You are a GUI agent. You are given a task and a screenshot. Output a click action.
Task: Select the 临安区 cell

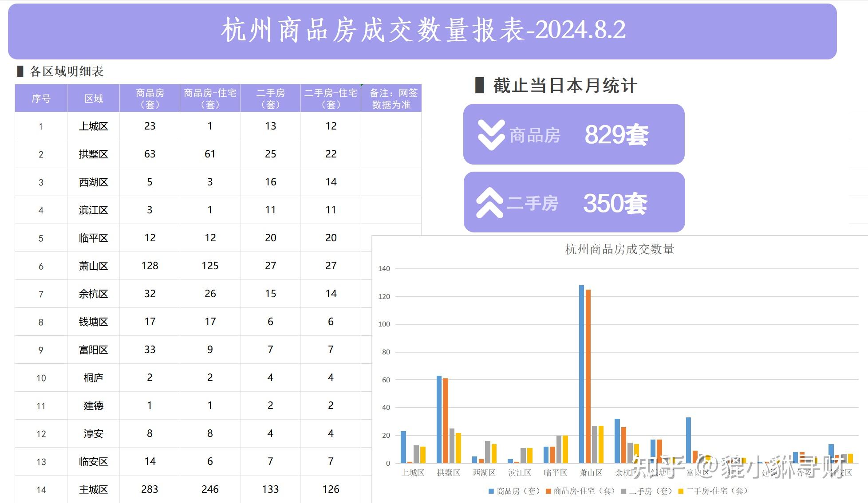tap(93, 462)
